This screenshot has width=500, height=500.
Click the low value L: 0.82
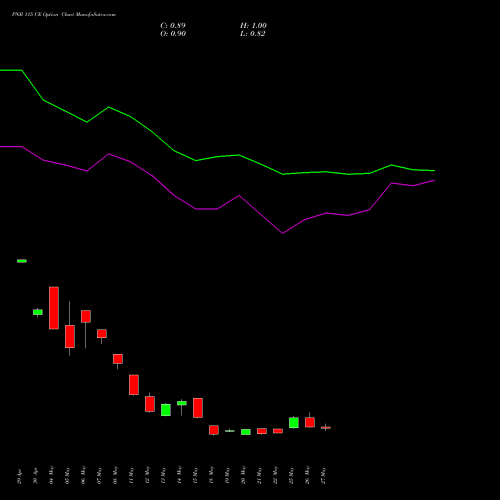pyautogui.click(x=253, y=34)
